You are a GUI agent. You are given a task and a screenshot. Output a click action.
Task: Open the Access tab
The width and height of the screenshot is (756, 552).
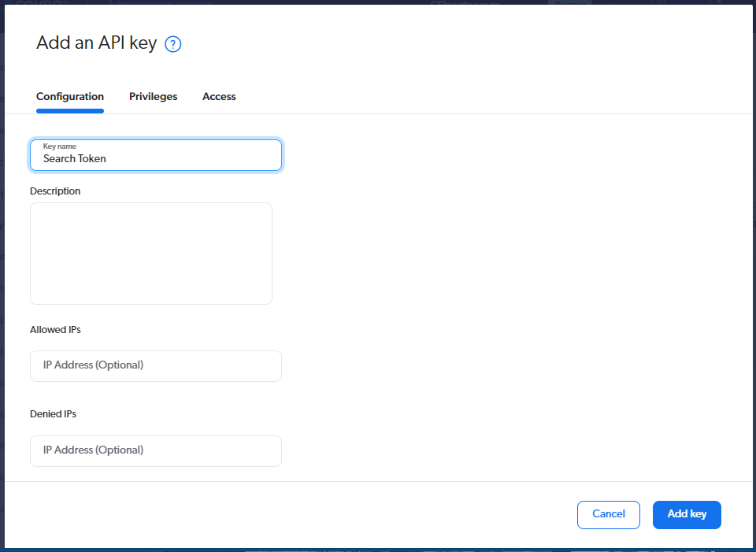[219, 96]
